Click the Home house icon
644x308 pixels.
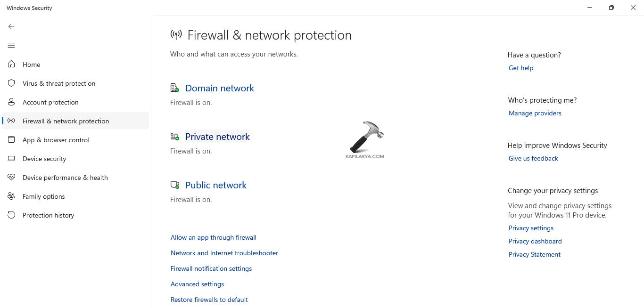(x=12, y=65)
